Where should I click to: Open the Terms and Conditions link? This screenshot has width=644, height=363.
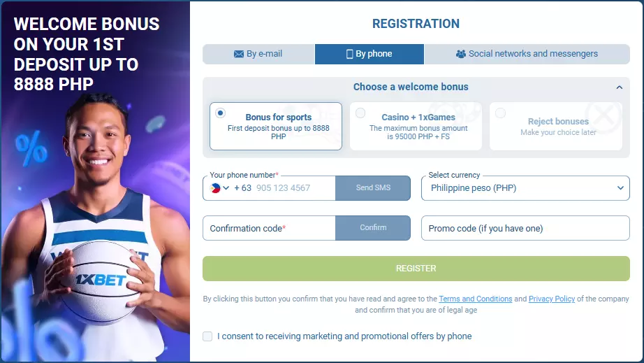point(475,299)
